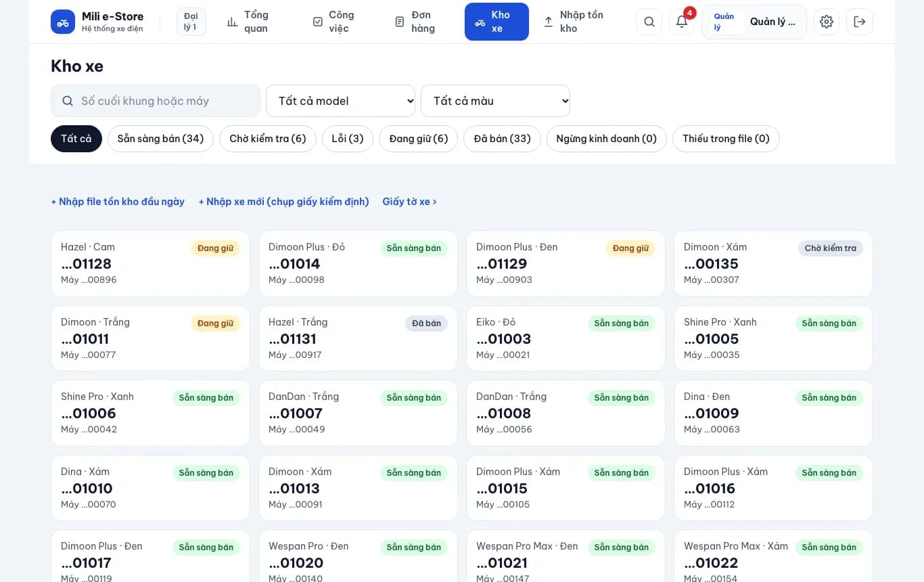Open vehicle card ...00135 Dimoon Xám

point(773,263)
